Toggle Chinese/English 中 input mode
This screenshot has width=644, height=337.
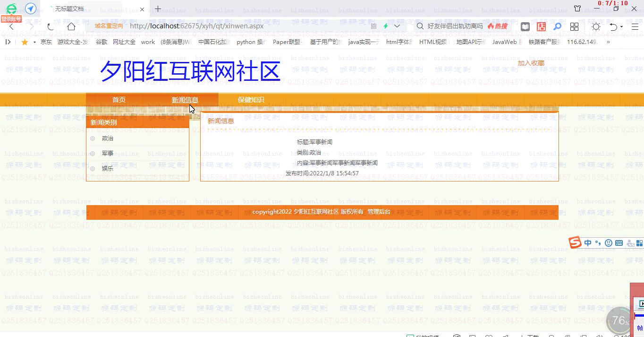[588, 243]
